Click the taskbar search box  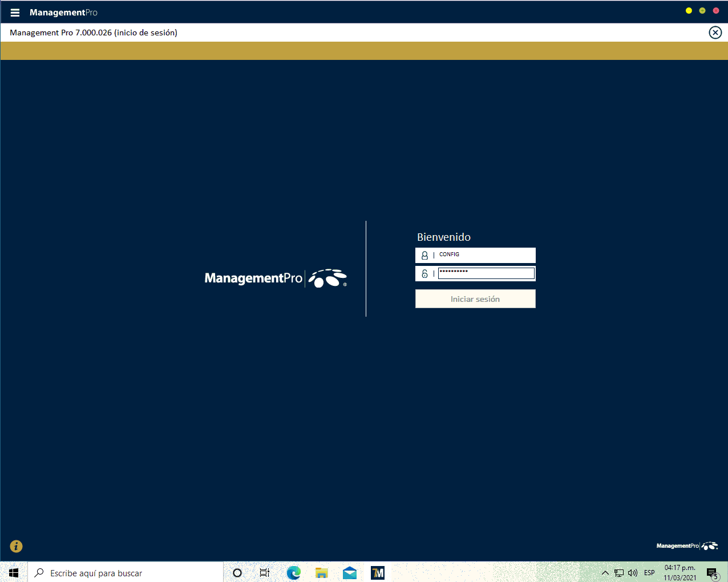click(126, 573)
